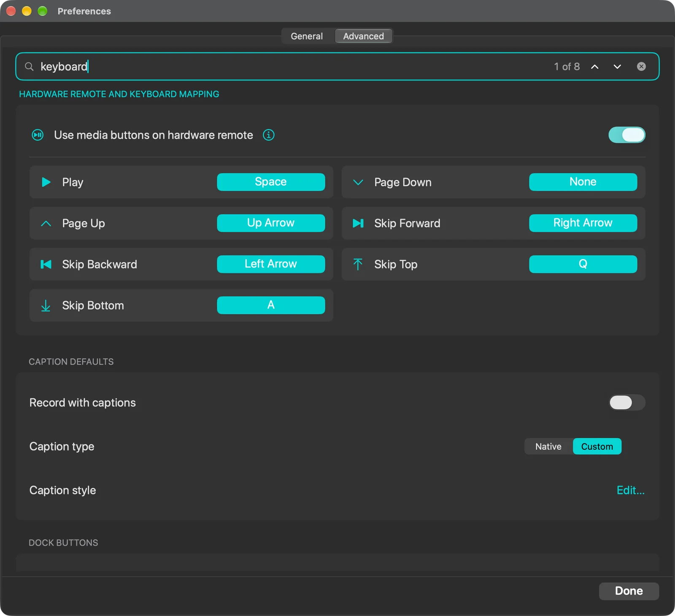675x616 pixels.
Task: Click the 1 of 8 results counter
Action: pyautogui.click(x=567, y=67)
